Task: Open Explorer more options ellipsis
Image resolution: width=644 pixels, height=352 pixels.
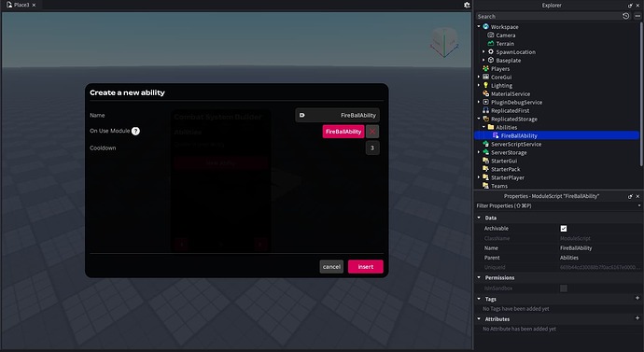Action: pos(637,16)
